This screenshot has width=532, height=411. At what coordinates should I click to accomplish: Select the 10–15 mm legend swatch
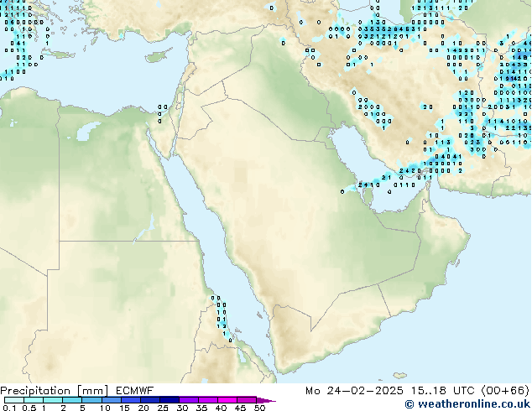(111, 400)
